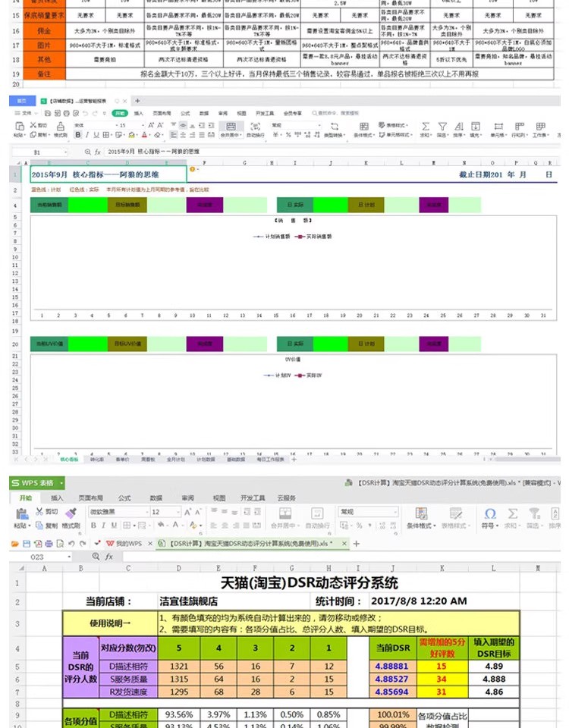
Task: Switch to the 我的WPS document tab
Action: pyautogui.click(x=129, y=544)
